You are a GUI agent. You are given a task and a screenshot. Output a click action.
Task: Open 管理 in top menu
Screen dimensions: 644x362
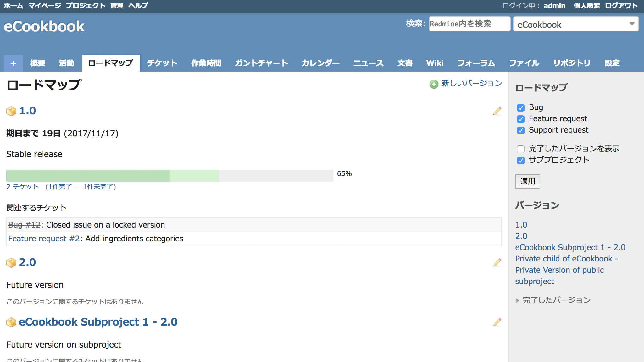pos(117,6)
